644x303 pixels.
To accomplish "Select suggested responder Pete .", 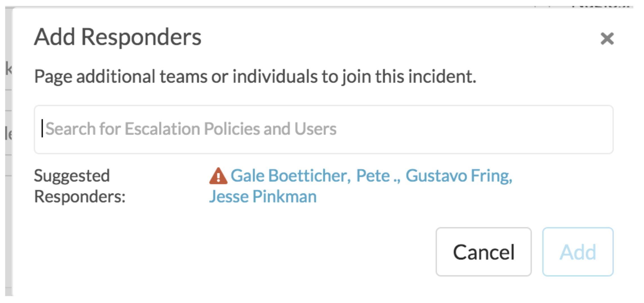I will pos(378,176).
